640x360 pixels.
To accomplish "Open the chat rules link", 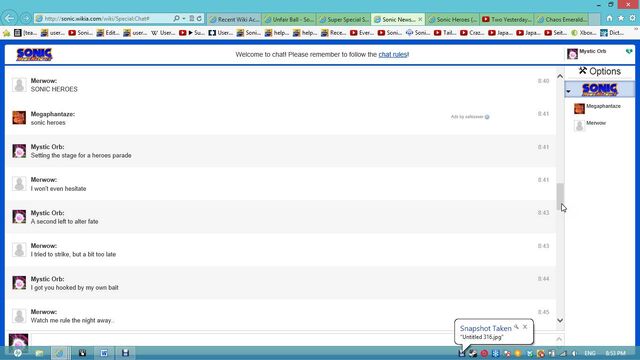I will coord(393,54).
